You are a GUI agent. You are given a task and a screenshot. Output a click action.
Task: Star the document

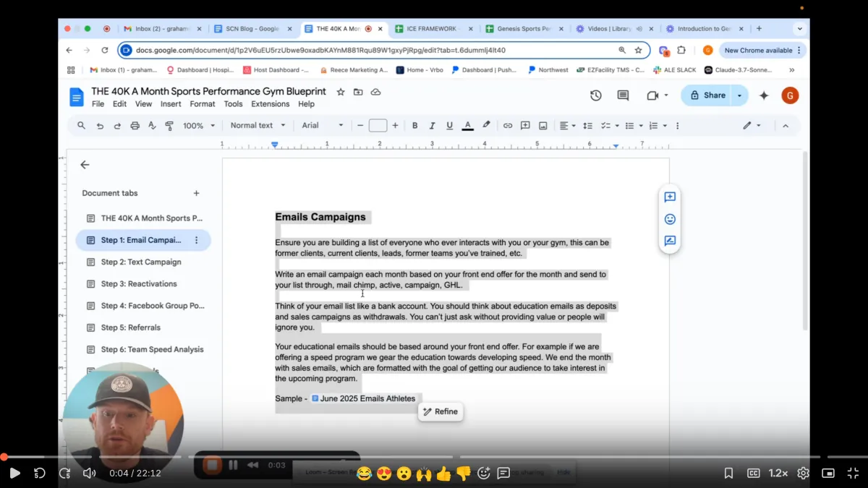click(341, 92)
